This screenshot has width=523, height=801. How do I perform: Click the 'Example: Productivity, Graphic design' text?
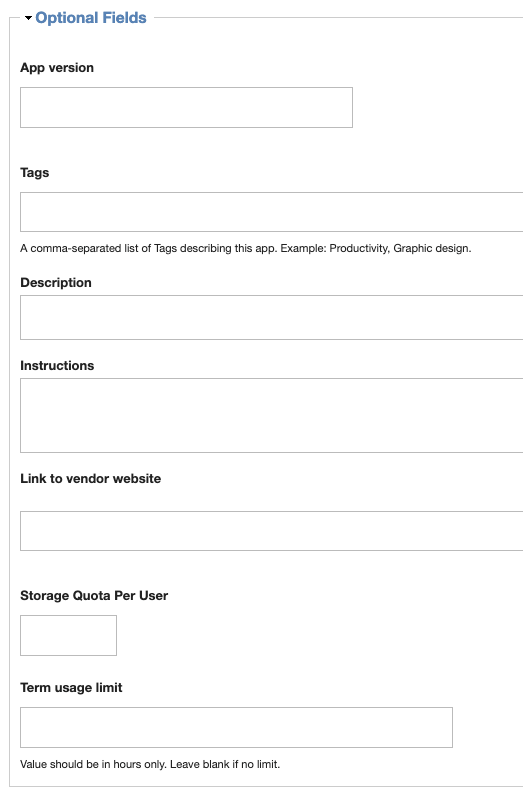(375, 248)
